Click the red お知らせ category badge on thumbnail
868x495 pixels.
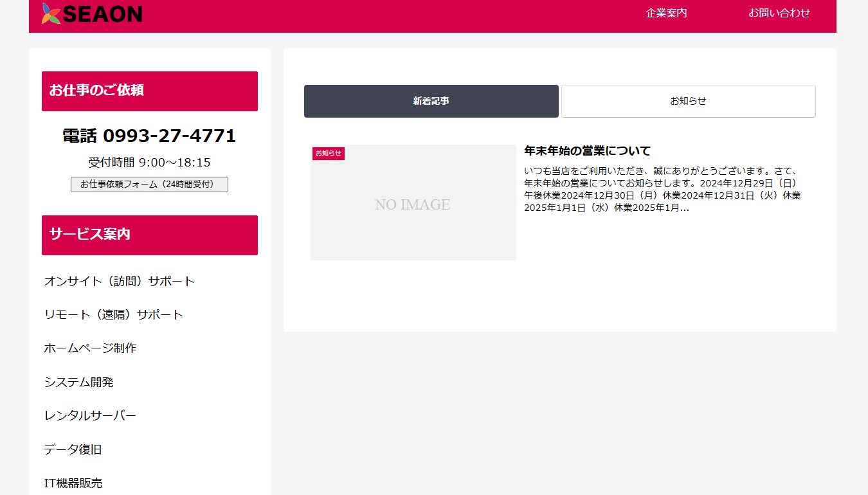329,153
